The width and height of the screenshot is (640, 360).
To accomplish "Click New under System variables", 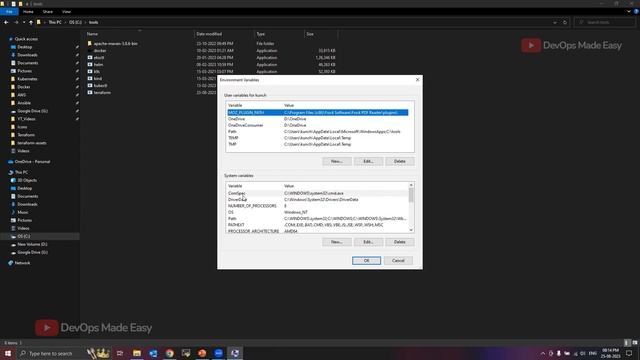I will (x=337, y=242).
